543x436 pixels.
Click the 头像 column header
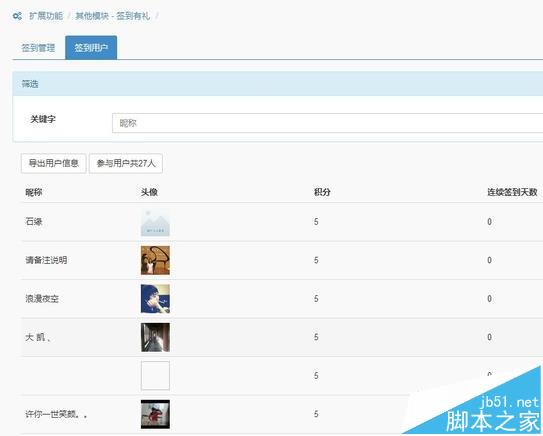tap(149, 192)
